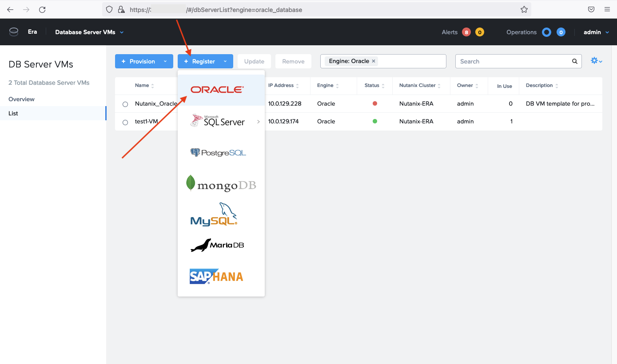Click the Era logo icon
Viewport: 617px width, 364px height.
(14, 32)
